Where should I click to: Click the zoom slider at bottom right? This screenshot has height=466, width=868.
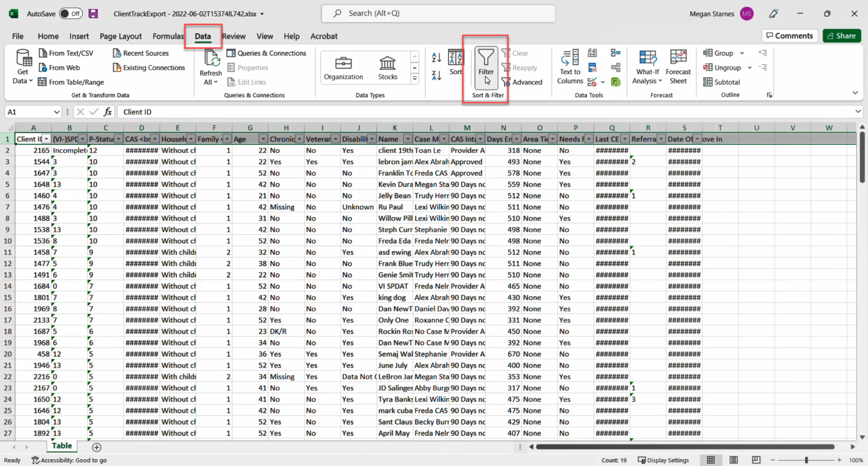pos(806,460)
